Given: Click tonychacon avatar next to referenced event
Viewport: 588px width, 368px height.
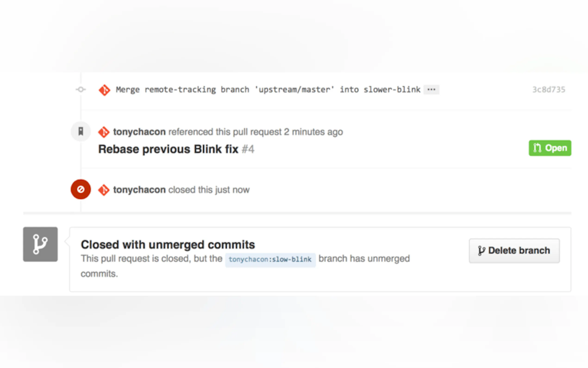Looking at the screenshot, I should (104, 132).
